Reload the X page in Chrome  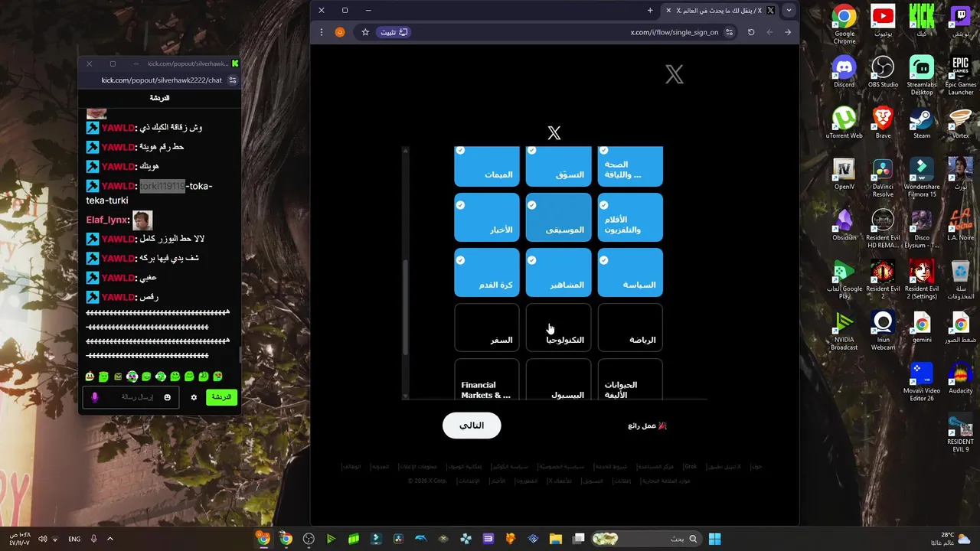pos(751,32)
